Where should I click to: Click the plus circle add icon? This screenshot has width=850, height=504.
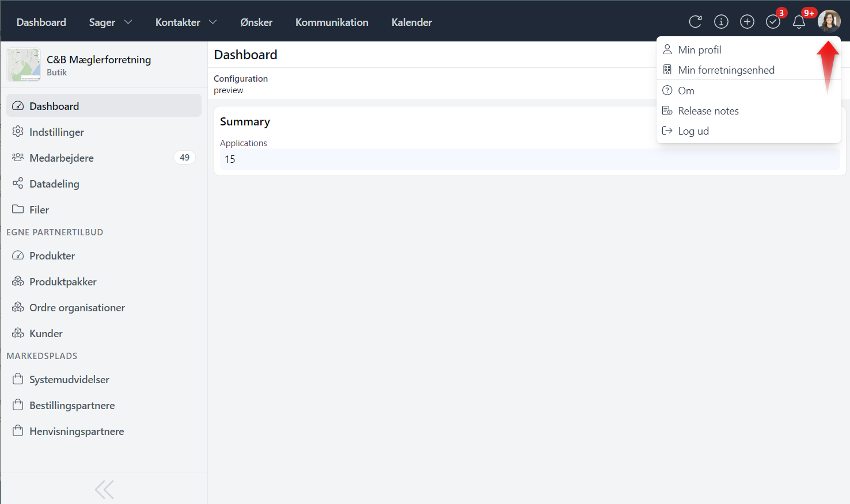coord(747,22)
